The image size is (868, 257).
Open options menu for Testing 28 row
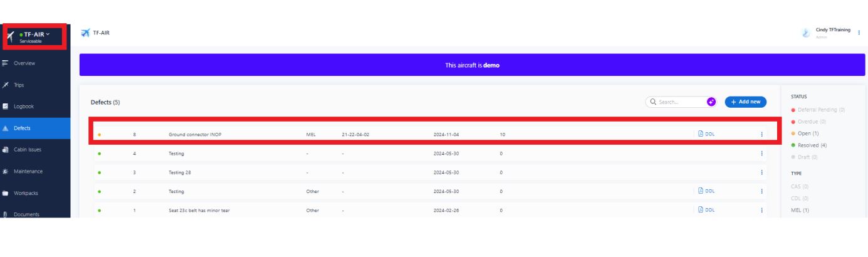pos(762,172)
